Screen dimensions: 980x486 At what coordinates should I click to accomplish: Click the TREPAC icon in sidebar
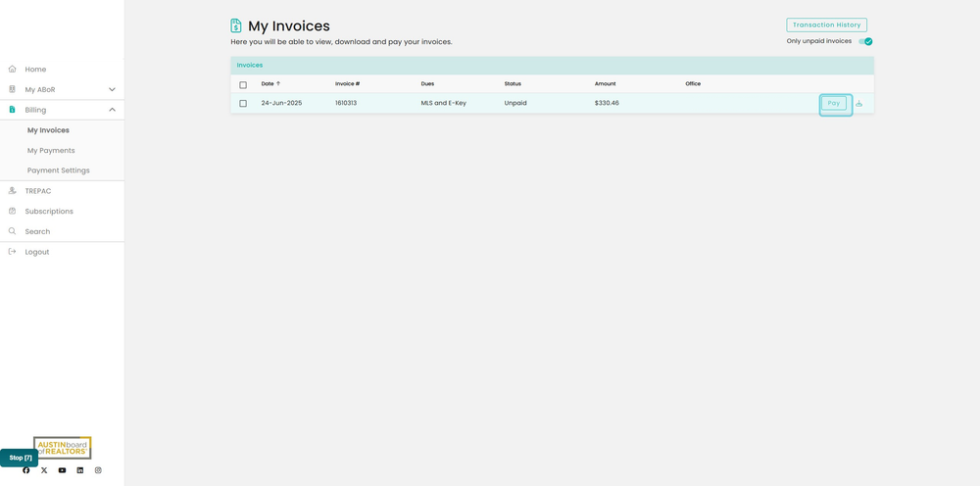[x=12, y=191]
